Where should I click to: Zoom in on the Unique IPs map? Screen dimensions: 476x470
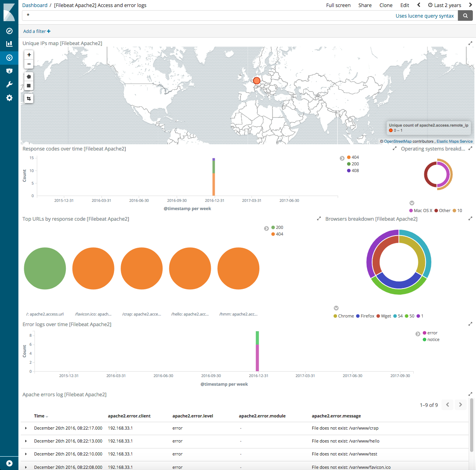[29, 54]
